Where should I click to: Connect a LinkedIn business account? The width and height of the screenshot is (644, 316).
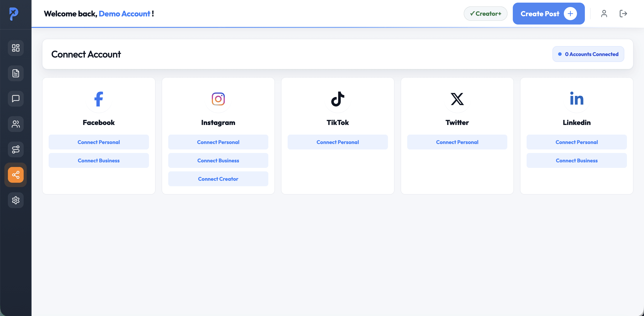577,161
